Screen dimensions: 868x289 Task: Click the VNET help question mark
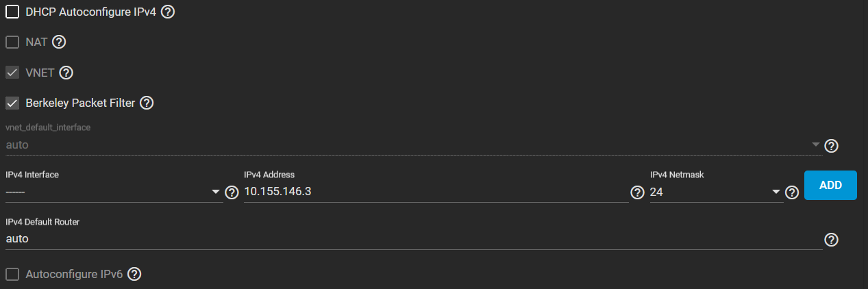click(x=66, y=73)
